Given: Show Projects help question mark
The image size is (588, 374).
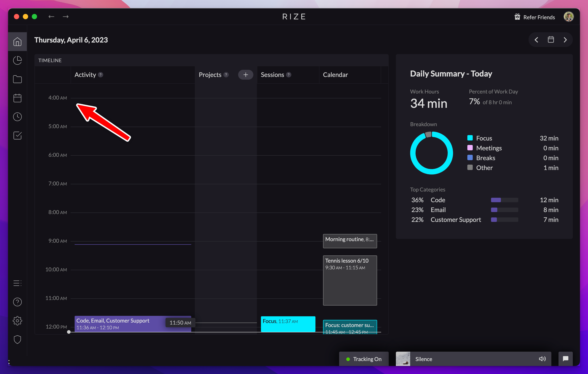Looking at the screenshot, I should click(226, 75).
